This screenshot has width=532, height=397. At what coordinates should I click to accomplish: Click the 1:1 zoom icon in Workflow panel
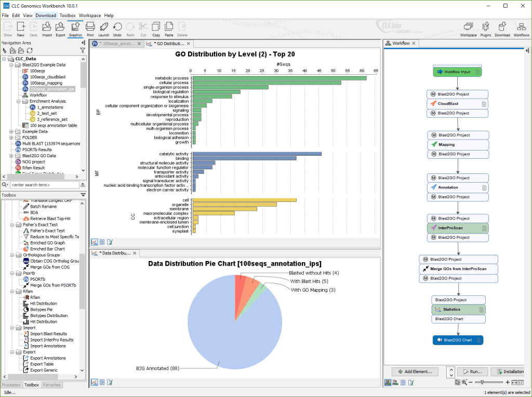click(x=521, y=382)
